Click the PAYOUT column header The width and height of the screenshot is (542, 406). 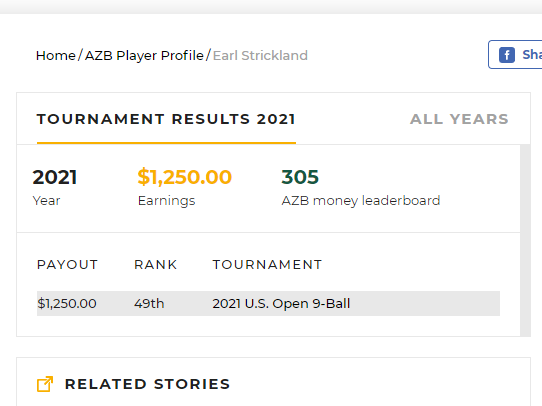67,265
